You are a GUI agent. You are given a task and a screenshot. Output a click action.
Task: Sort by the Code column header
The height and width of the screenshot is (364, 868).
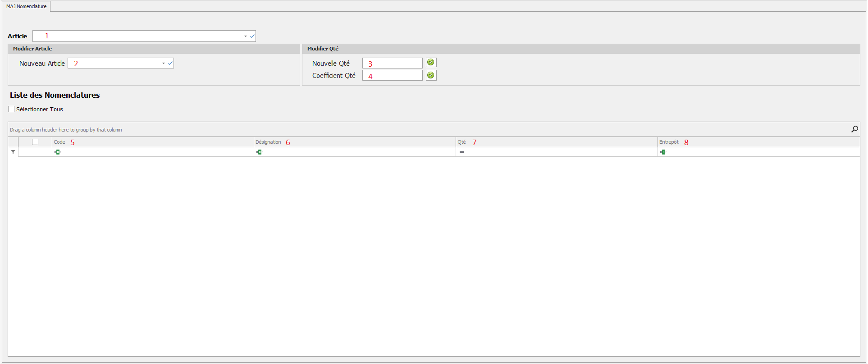pyautogui.click(x=59, y=142)
